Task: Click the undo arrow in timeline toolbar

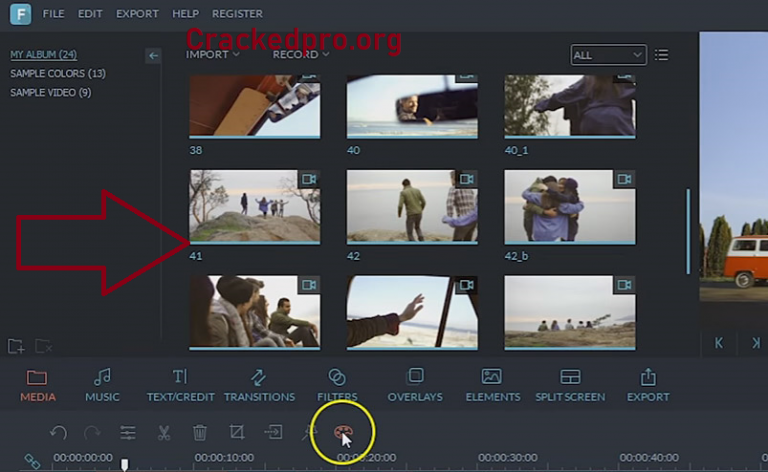Action: [58, 433]
